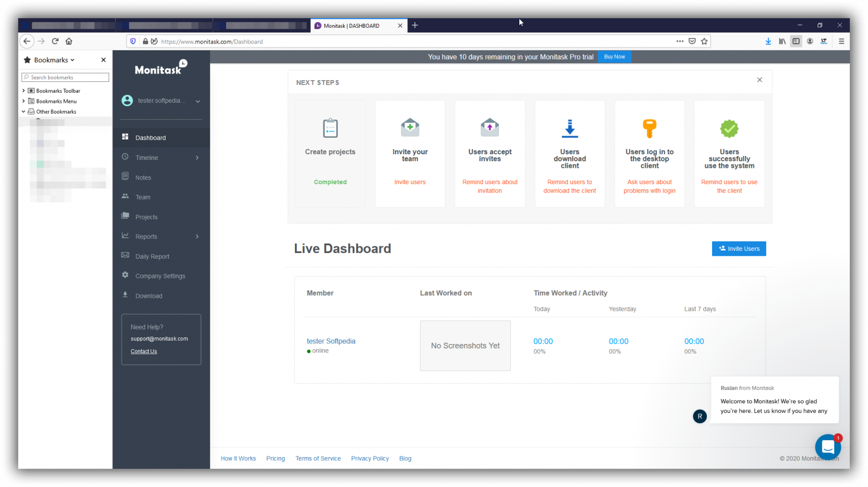Open the Timeline menu item
Viewport: 868px width, 487px height.
pyautogui.click(x=147, y=158)
